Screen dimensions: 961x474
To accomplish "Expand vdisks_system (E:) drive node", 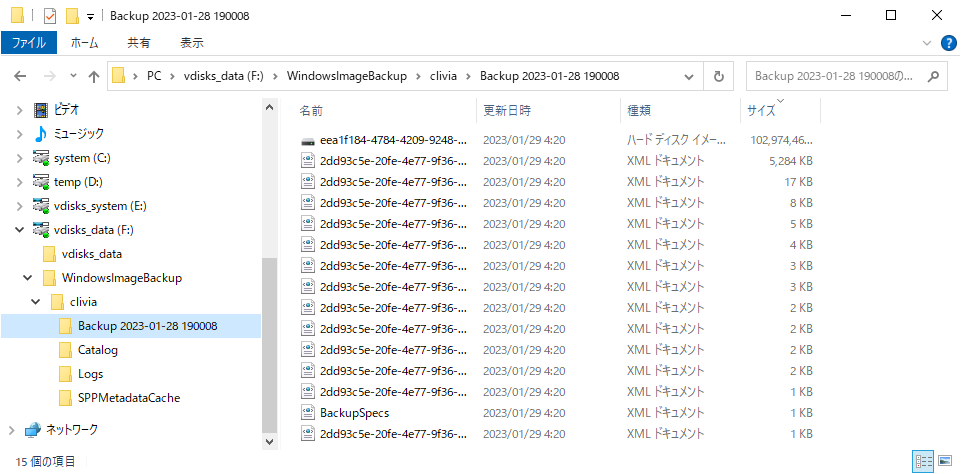I will [x=20, y=206].
